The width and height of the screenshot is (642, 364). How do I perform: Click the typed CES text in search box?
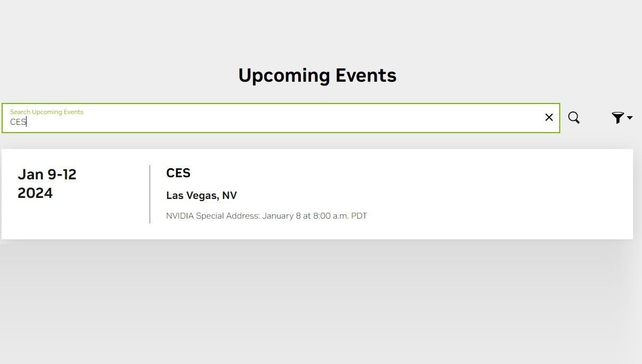[18, 122]
